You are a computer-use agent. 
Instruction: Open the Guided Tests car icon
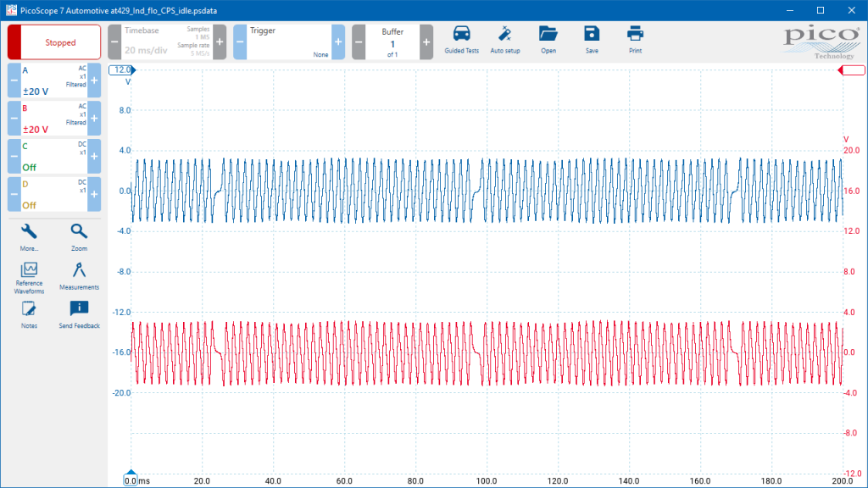coord(462,36)
